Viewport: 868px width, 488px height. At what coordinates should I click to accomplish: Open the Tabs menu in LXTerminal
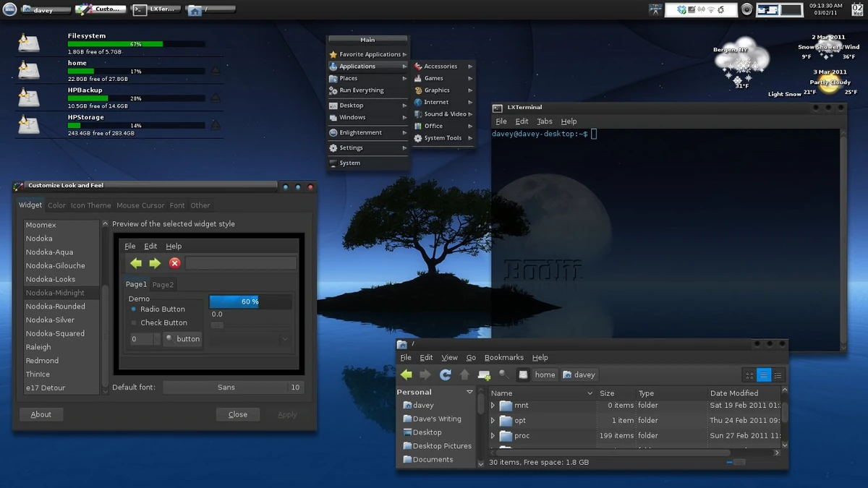(544, 121)
